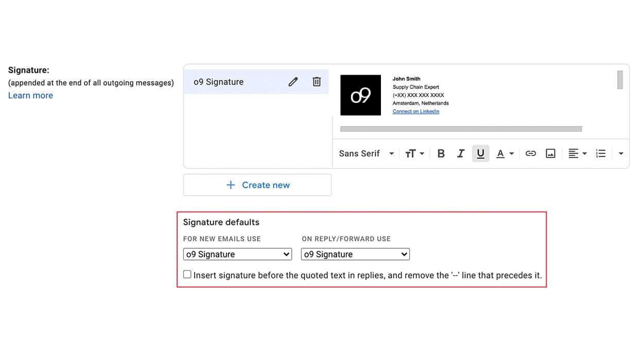Open the text color picker
The height and width of the screenshot is (363, 644).
pos(505,153)
